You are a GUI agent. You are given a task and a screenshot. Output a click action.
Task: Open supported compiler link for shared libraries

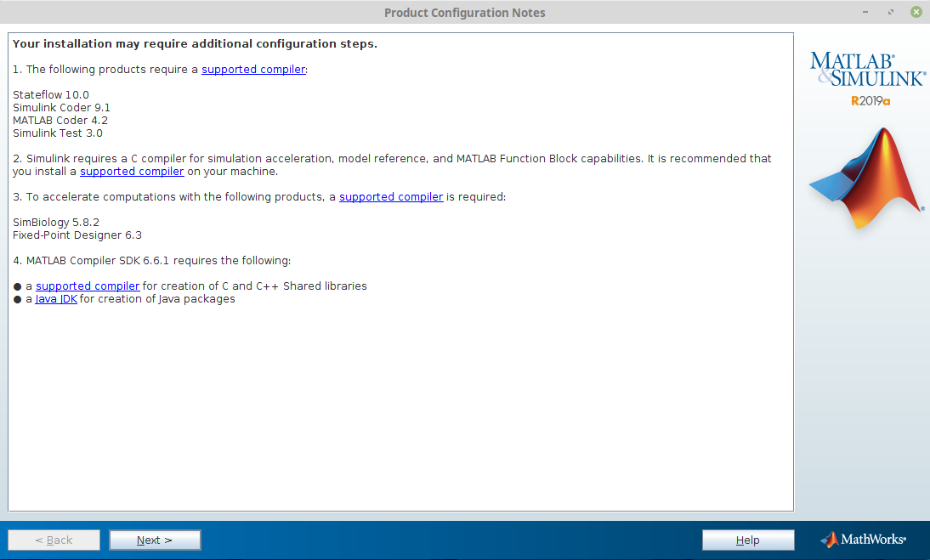88,286
